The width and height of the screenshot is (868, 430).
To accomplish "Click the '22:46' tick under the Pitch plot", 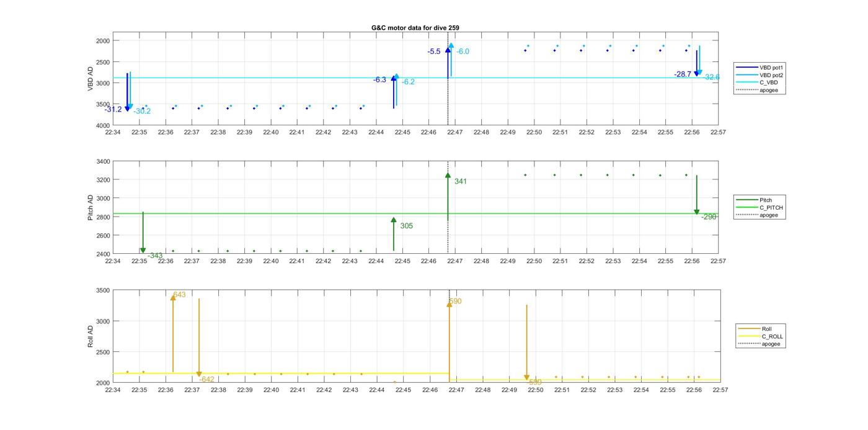I will point(428,262).
